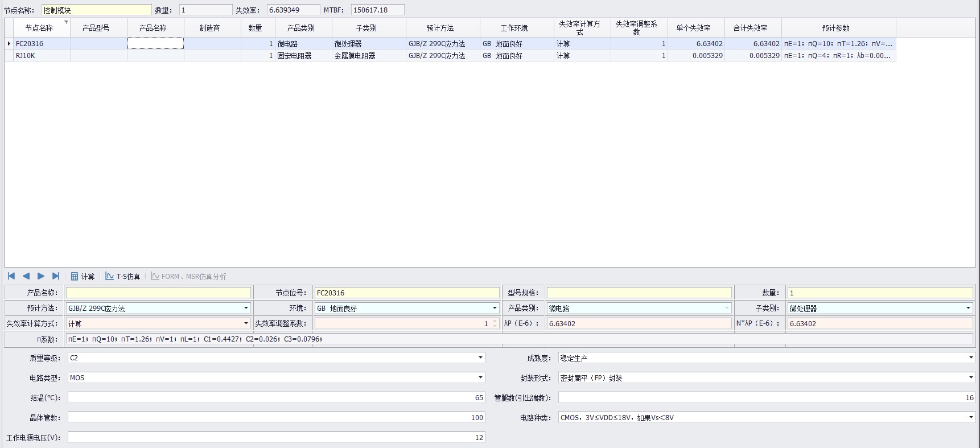Run 计算 from the toolbar
Screen dimensions: 980x448
83,277
